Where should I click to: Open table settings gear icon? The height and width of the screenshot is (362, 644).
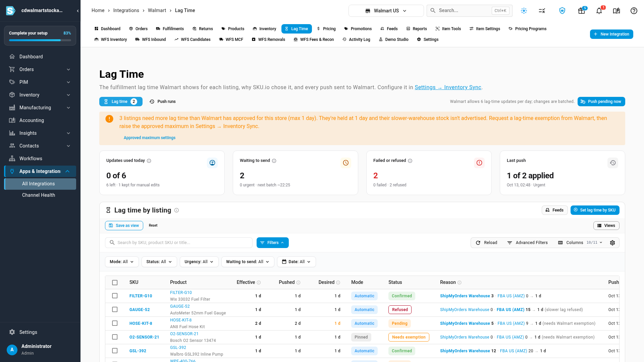click(x=612, y=243)
